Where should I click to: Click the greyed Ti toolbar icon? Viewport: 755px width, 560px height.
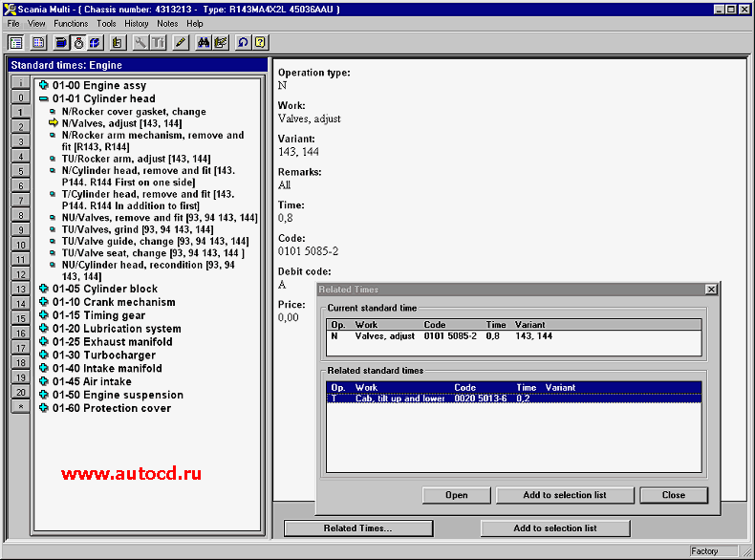tap(158, 43)
